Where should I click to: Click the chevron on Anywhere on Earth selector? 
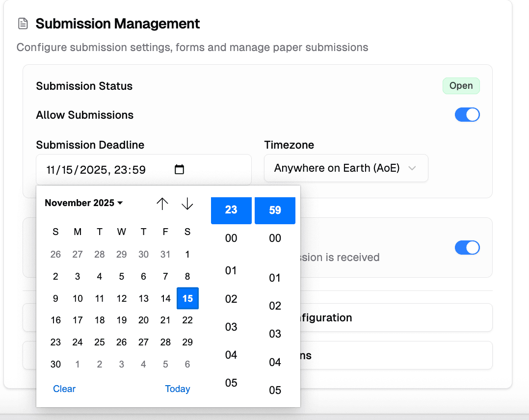pyautogui.click(x=413, y=168)
